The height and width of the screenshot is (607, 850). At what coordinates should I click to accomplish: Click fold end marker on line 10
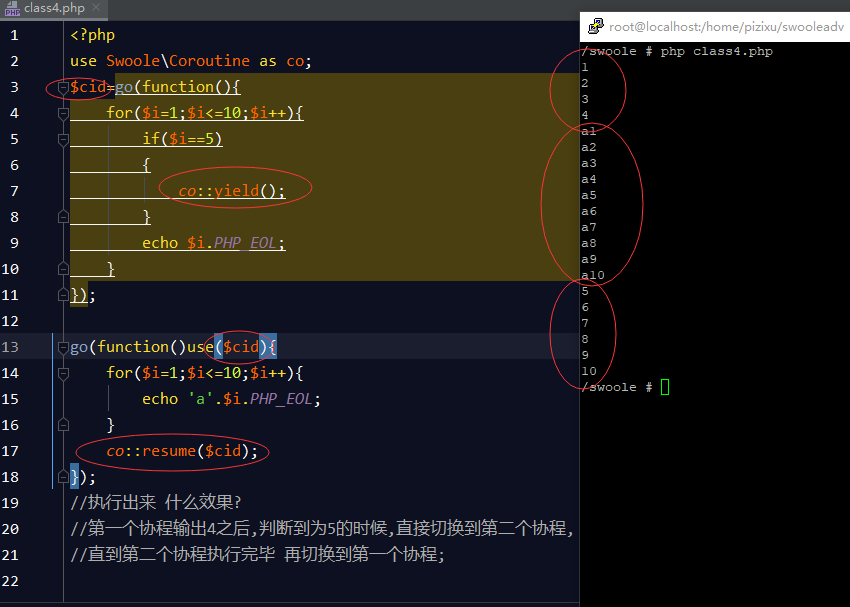coord(63,269)
